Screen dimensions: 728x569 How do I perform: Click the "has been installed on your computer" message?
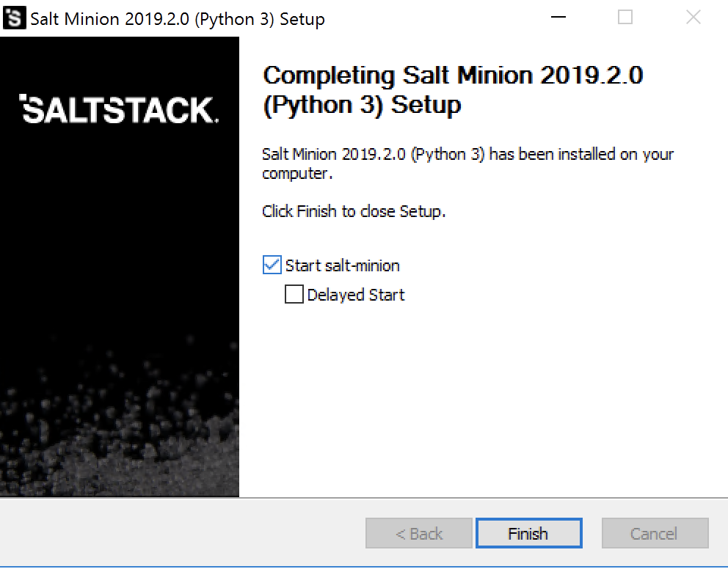coord(467,164)
